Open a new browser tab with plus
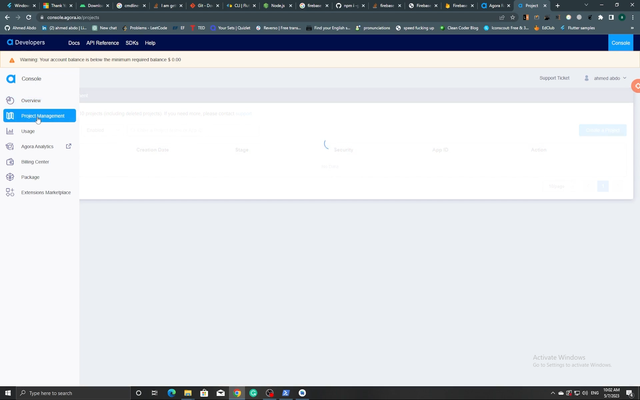 [x=558, y=6]
